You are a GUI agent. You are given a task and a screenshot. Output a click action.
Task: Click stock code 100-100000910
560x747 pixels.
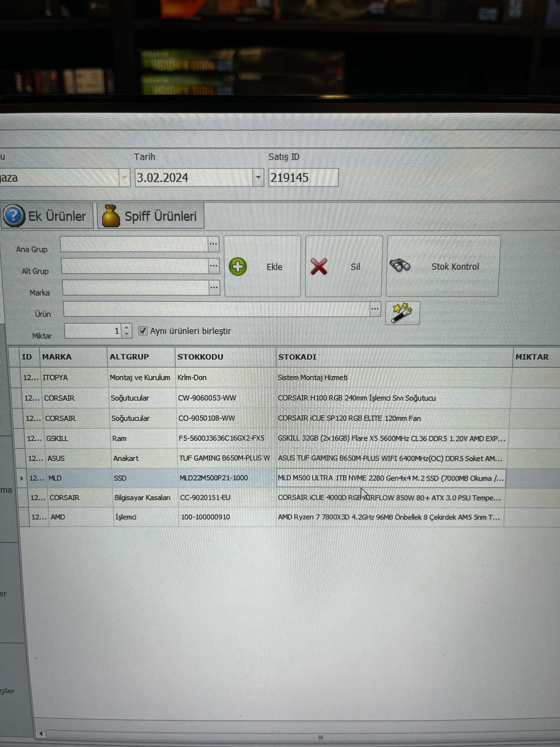tap(206, 517)
